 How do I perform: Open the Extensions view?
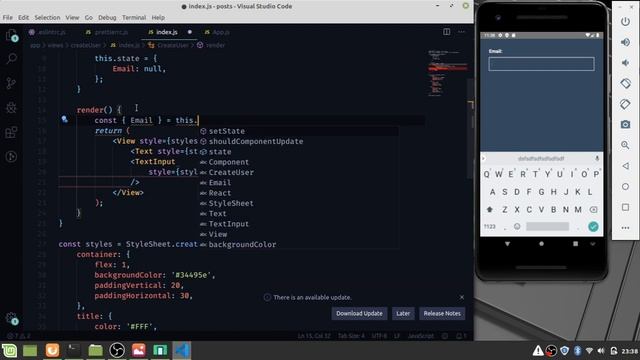11,132
